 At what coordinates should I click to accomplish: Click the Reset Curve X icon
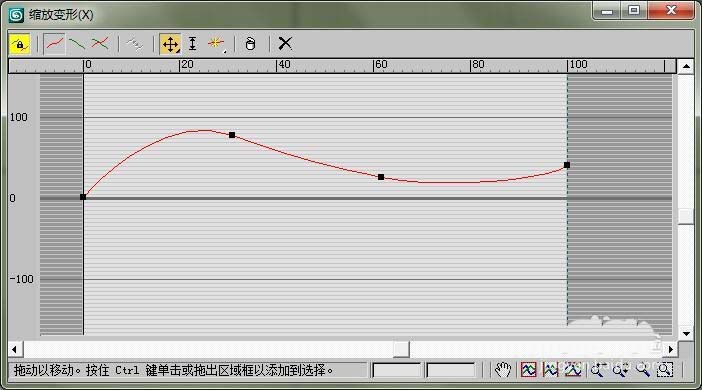pyautogui.click(x=285, y=44)
